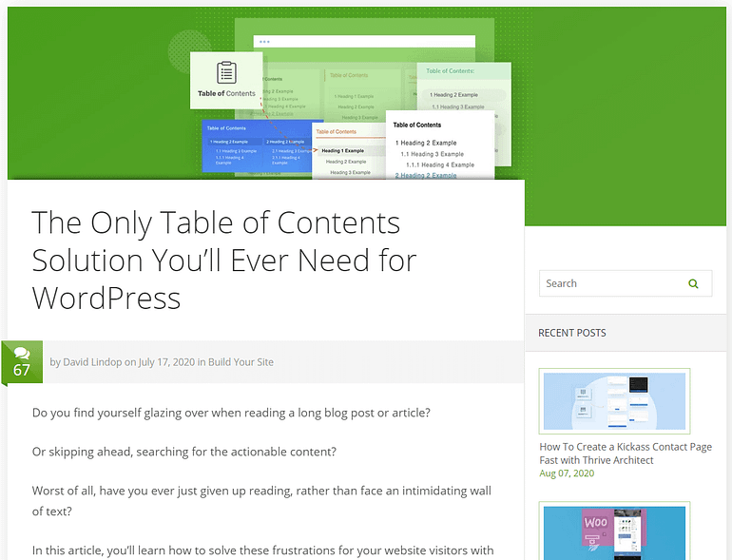Click the Aug 07, 2020 post date
The image size is (732, 560).
pyautogui.click(x=567, y=473)
